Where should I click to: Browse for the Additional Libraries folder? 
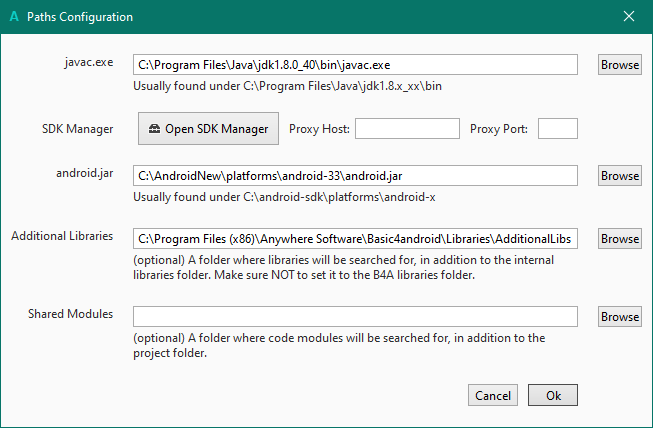point(620,239)
